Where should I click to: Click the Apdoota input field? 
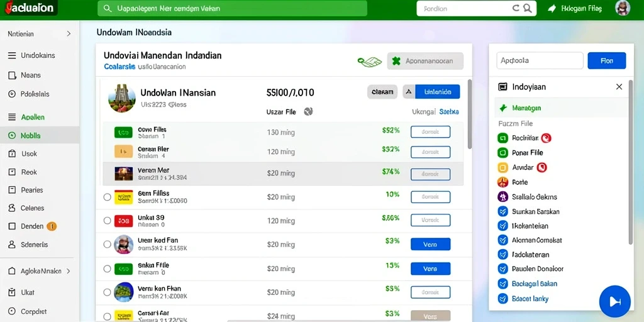540,61
